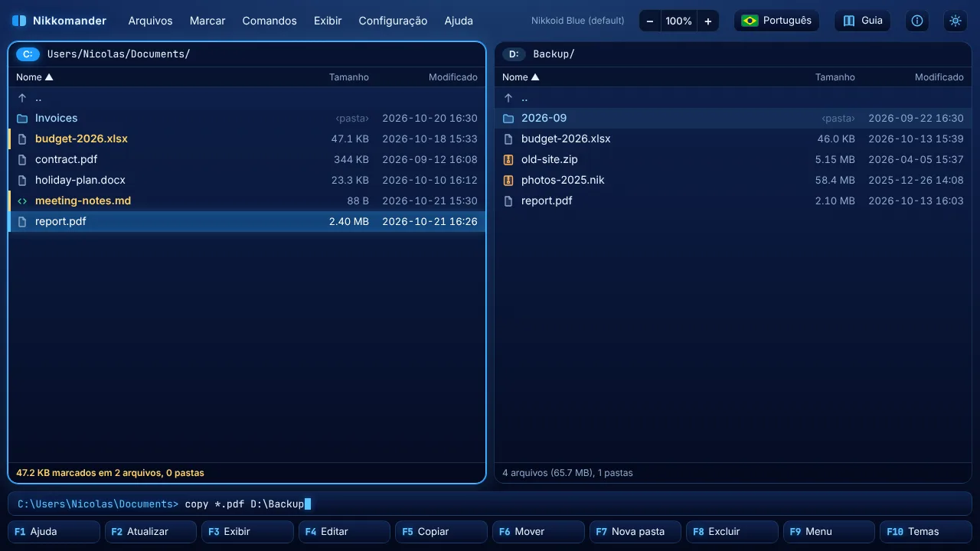Click the 2026-09 folder icon
980x551 pixels.
click(x=508, y=119)
